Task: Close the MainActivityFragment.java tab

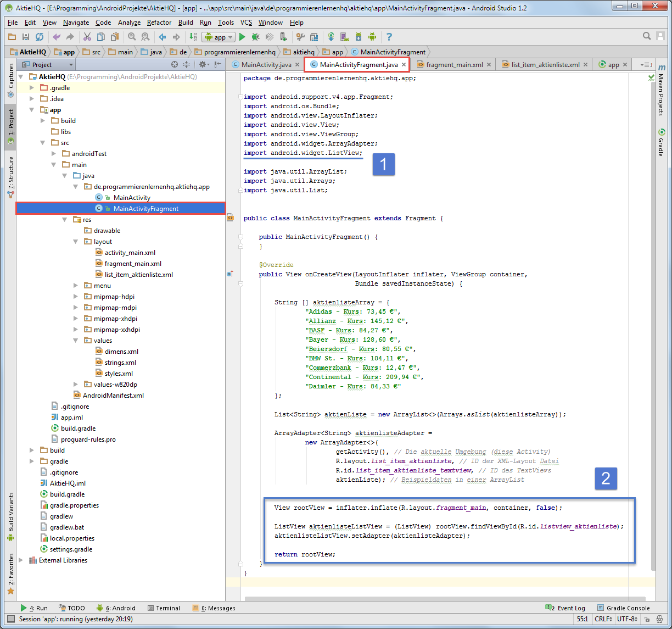Action: [404, 65]
